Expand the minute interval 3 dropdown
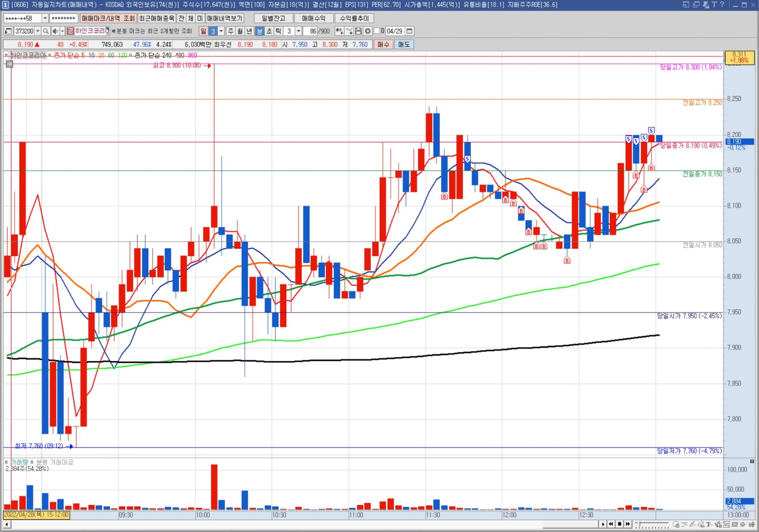The width and height of the screenshot is (759, 532). tap(298, 31)
